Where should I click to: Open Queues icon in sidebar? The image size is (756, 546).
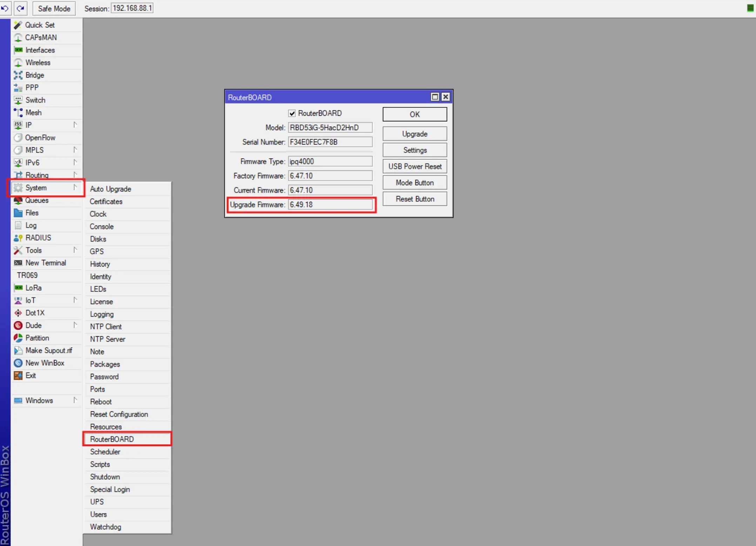click(x=18, y=200)
